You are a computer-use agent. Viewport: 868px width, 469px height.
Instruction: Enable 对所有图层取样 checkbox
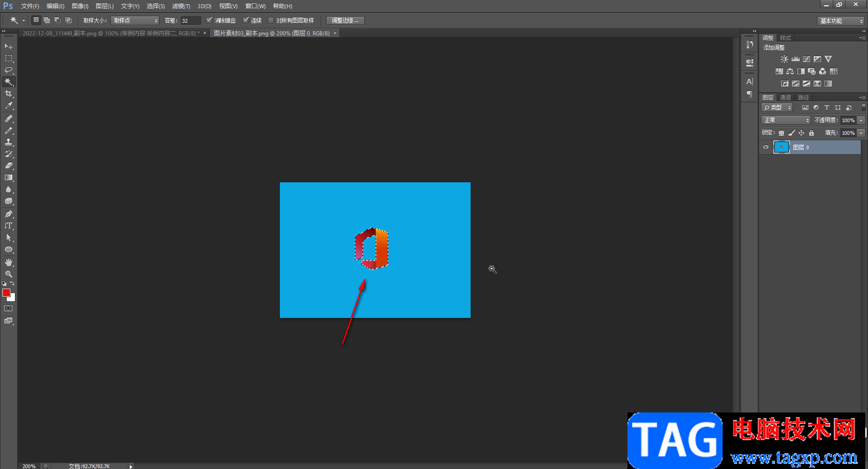coord(271,20)
